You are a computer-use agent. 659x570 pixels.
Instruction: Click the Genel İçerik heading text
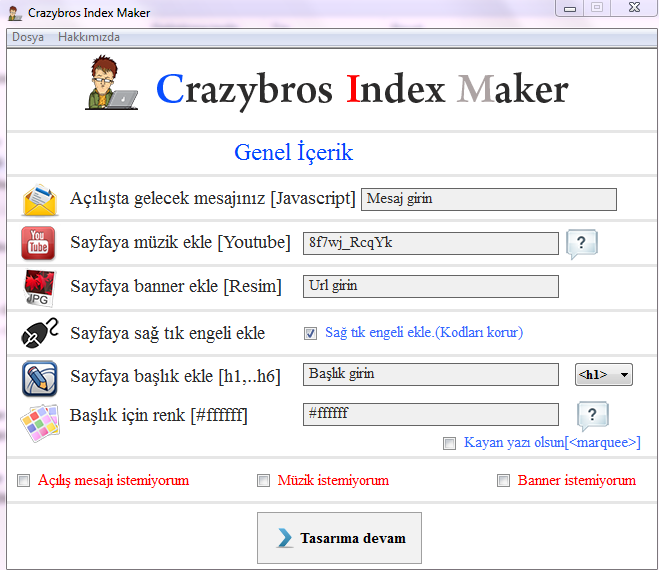point(293,153)
